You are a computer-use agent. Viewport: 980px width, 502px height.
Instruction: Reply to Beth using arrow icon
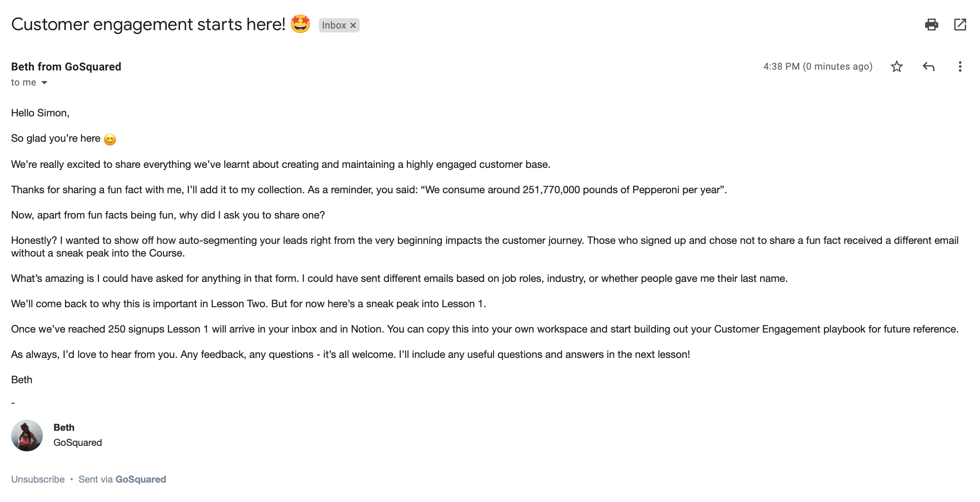click(928, 67)
